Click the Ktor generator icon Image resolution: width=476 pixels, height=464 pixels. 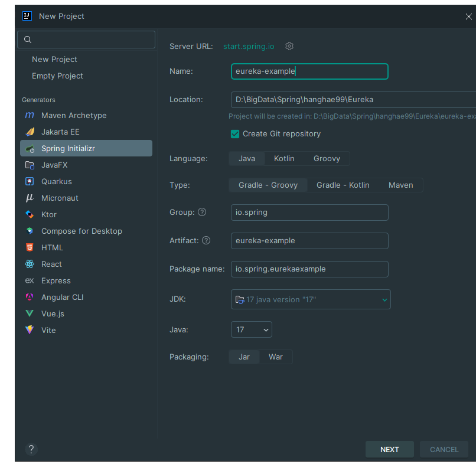pos(30,214)
